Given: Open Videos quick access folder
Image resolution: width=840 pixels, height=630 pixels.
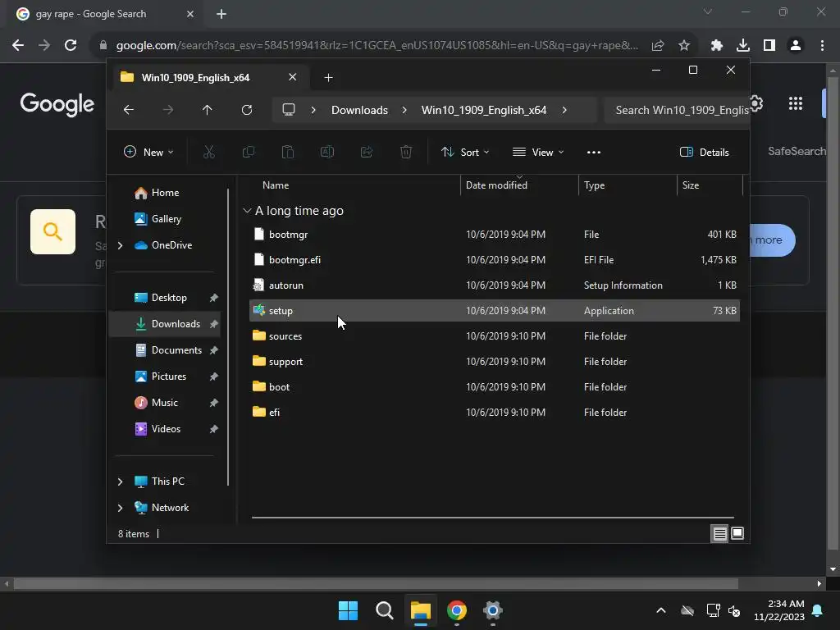Looking at the screenshot, I should tap(166, 429).
